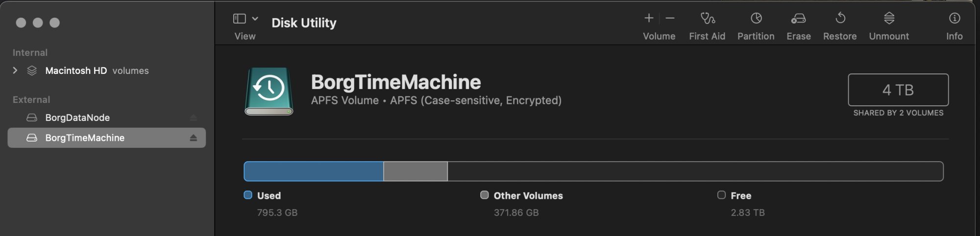
Task: Click the blue Used storage bar segment
Action: 314,171
